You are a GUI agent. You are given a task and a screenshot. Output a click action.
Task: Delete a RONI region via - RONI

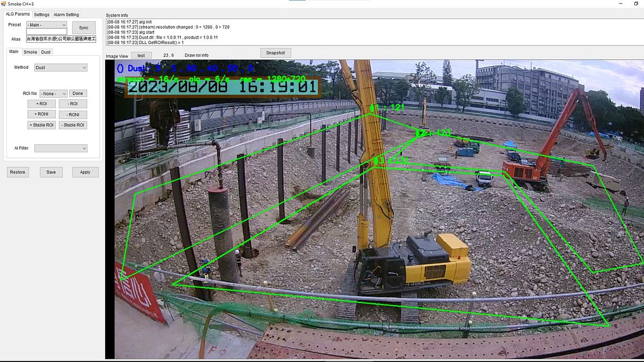point(73,114)
